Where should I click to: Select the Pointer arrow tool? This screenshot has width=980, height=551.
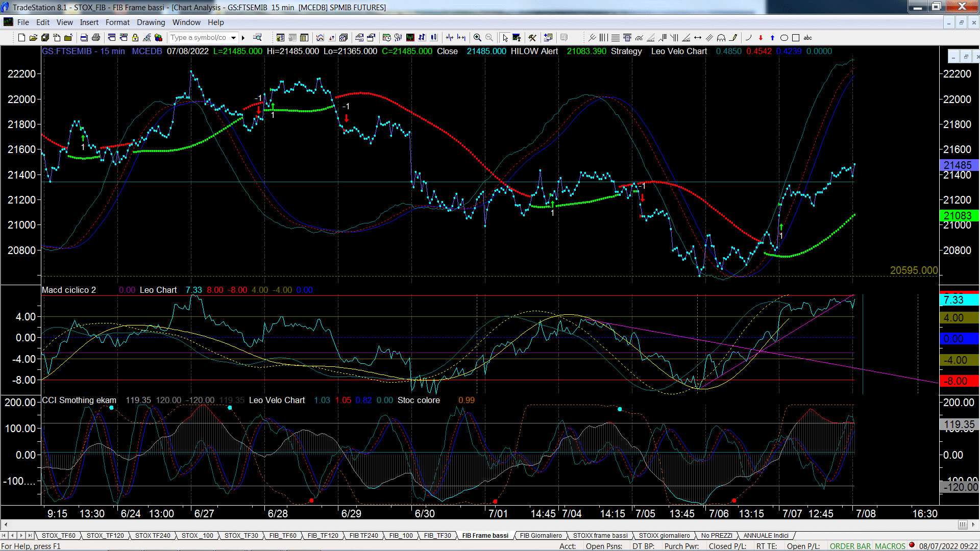pos(505,37)
